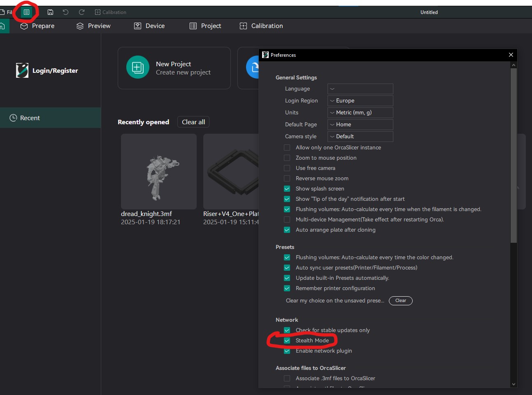This screenshot has height=395, width=532.
Task: Toggle Flushing volumes when color changed
Action: (x=287, y=258)
